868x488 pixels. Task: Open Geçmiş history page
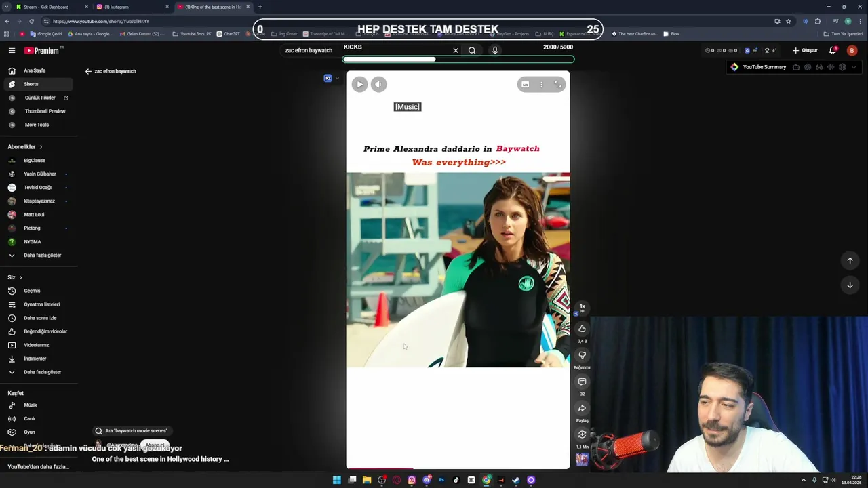[x=37, y=291]
